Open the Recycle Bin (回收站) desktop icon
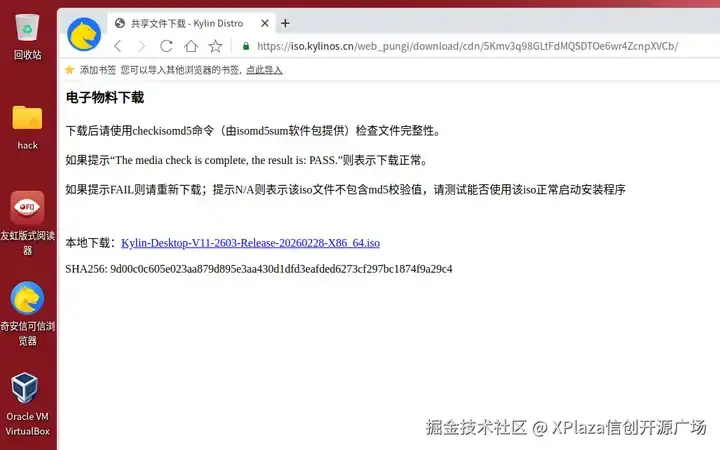This screenshot has height=450, width=720. tap(28, 37)
